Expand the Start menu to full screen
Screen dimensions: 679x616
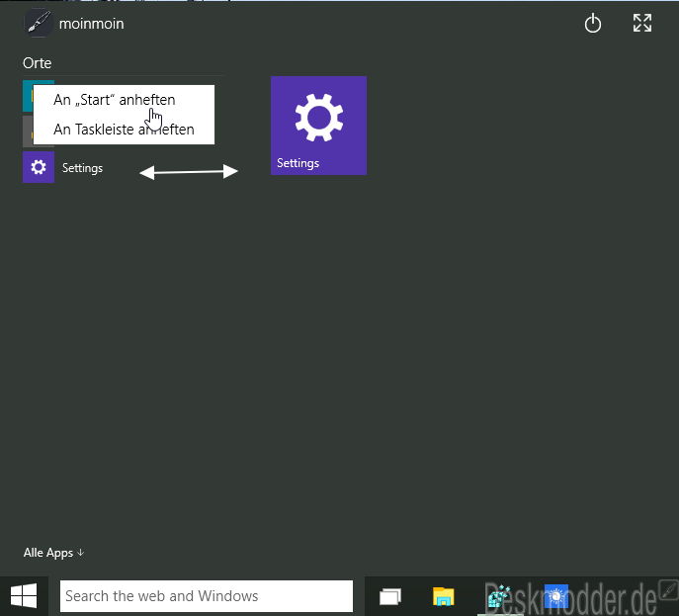[x=642, y=23]
